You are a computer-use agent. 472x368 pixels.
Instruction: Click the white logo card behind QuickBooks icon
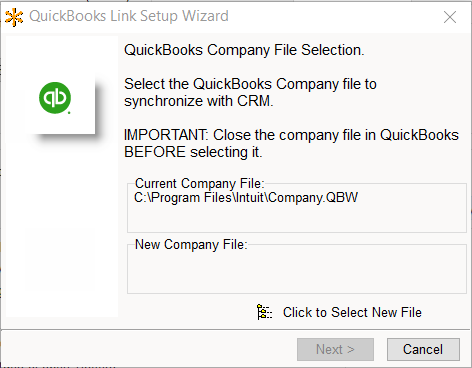coord(60,103)
